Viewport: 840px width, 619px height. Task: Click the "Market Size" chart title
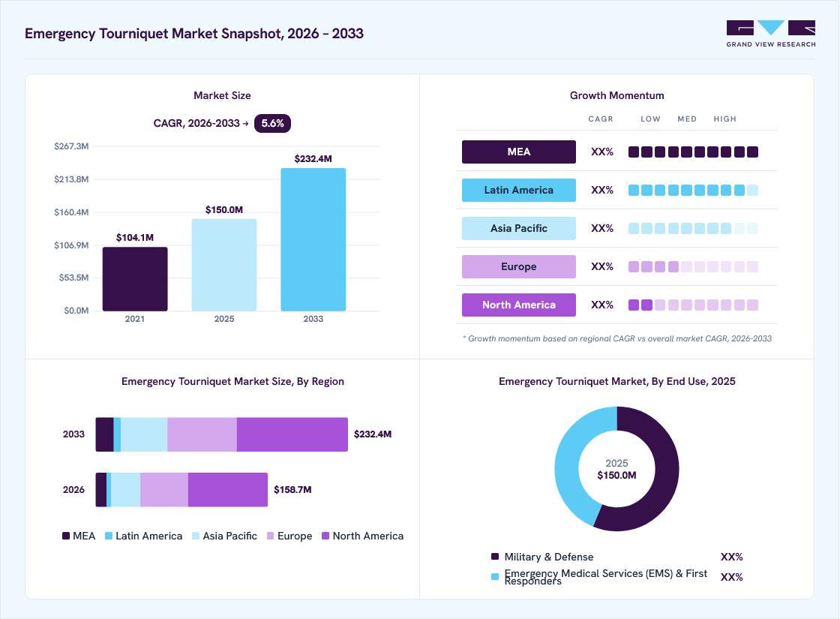(222, 95)
